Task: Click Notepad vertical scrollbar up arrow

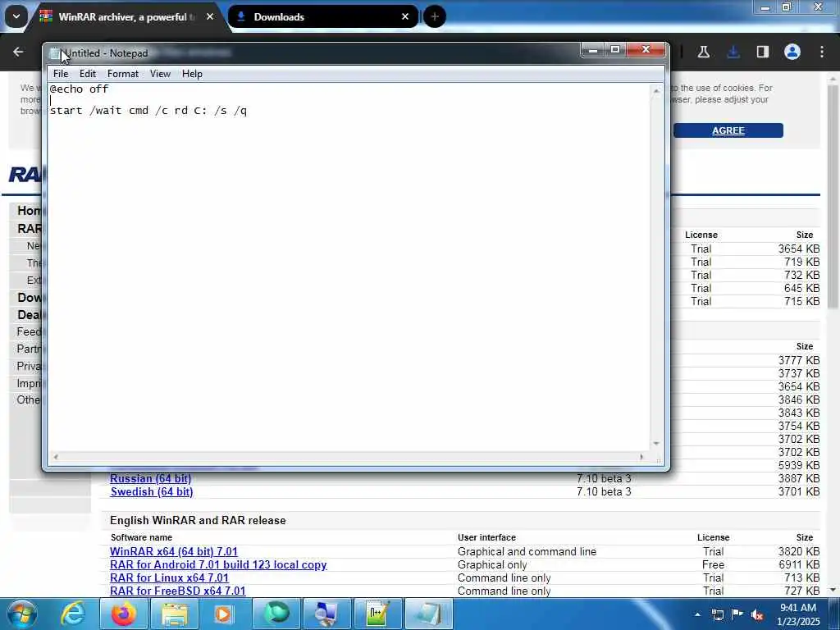Action: [x=656, y=91]
